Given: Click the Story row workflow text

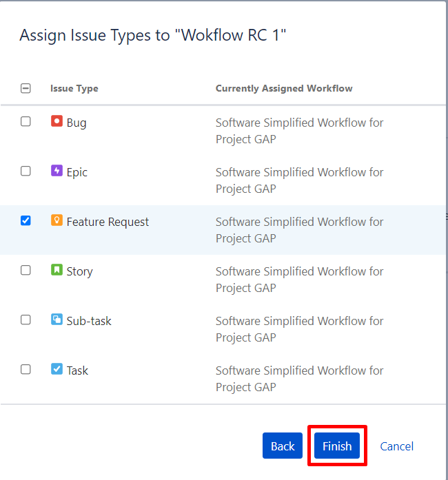Looking at the screenshot, I should [299, 280].
